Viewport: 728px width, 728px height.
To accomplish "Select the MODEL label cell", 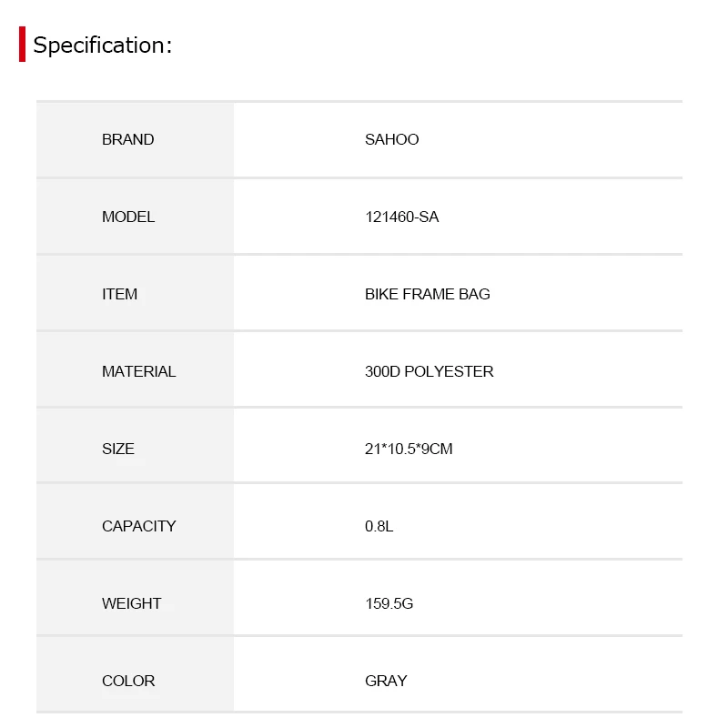I will [x=135, y=217].
